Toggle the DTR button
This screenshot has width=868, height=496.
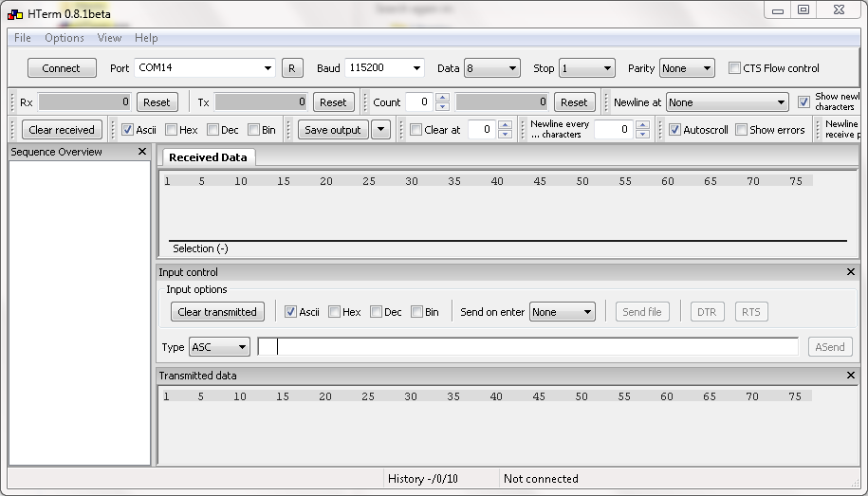pyautogui.click(x=707, y=312)
